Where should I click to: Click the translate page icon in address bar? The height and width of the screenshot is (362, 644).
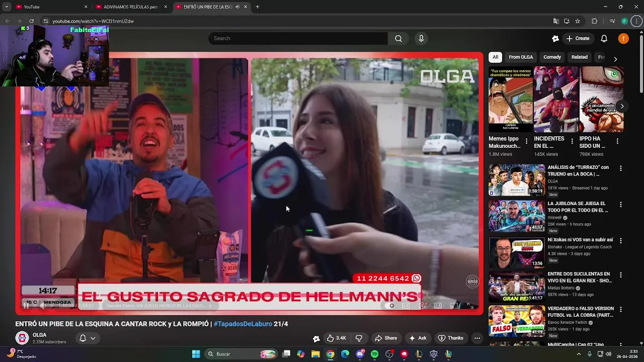556,21
